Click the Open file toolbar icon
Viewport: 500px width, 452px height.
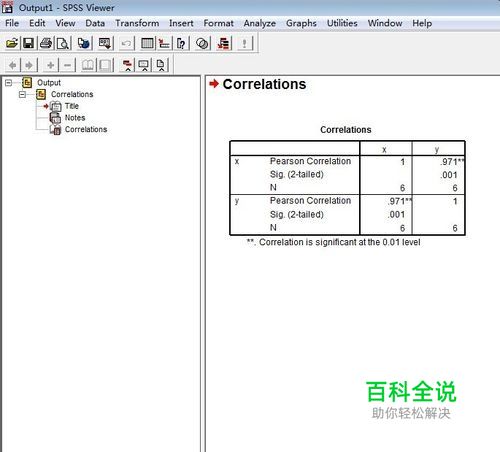(x=12, y=43)
